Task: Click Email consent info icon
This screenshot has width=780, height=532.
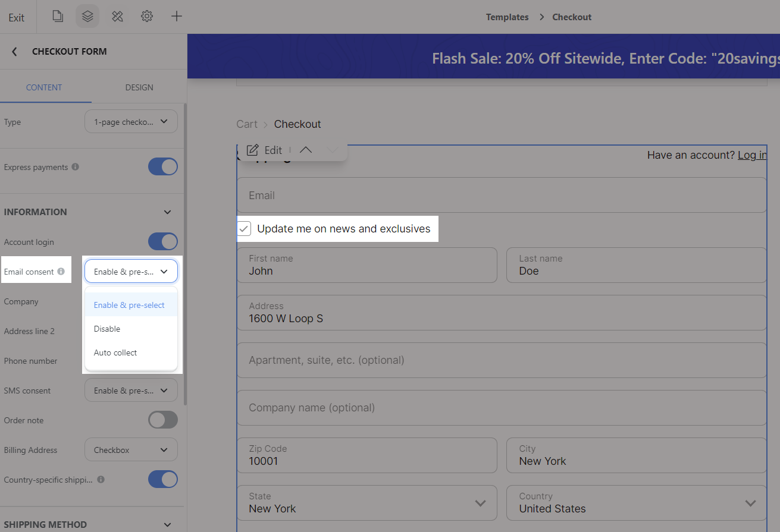Action: pyautogui.click(x=61, y=272)
